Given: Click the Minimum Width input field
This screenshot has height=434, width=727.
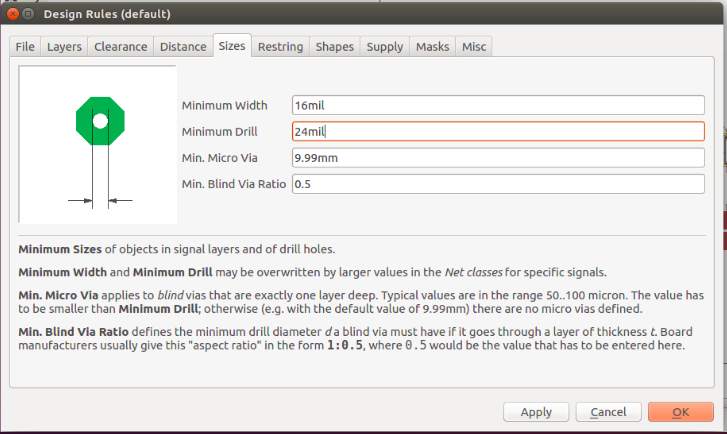Looking at the screenshot, I should pyautogui.click(x=497, y=105).
